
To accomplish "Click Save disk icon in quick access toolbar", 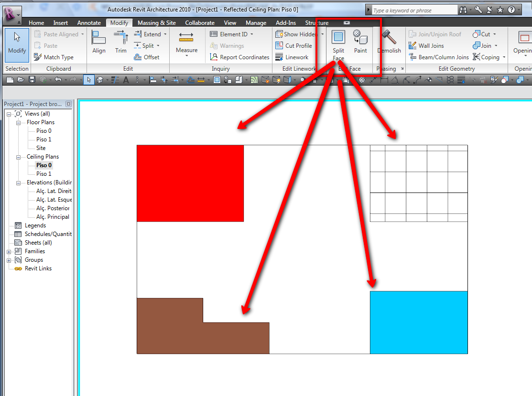I will (32, 80).
